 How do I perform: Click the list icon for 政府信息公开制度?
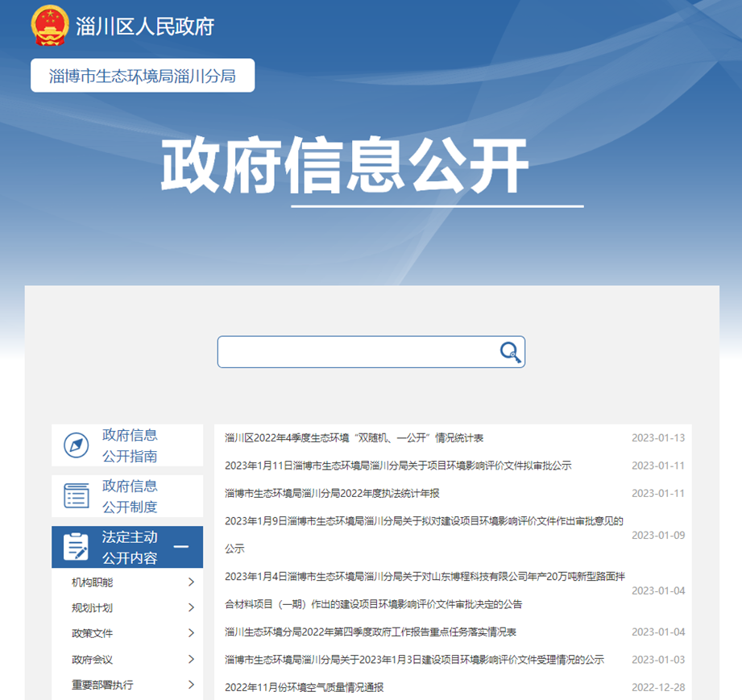point(77,496)
